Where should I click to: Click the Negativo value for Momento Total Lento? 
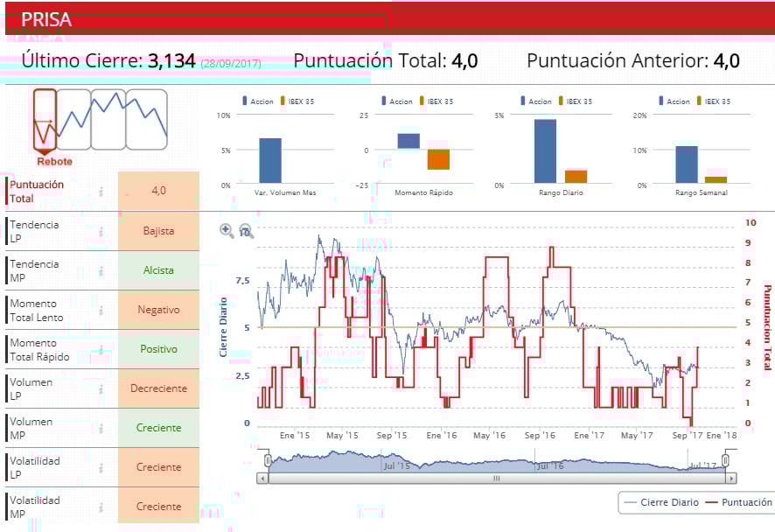point(158,310)
